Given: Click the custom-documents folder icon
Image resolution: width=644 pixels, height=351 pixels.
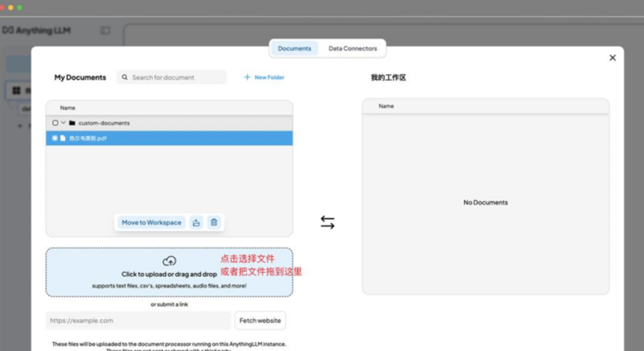Looking at the screenshot, I should [x=72, y=123].
